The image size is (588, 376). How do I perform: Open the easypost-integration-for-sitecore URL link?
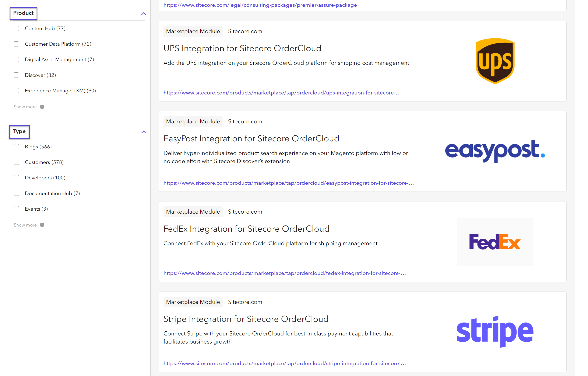tap(289, 183)
